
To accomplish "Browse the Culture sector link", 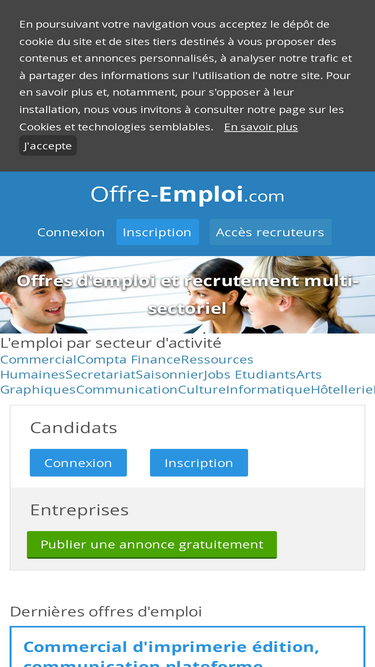I will click(202, 390).
